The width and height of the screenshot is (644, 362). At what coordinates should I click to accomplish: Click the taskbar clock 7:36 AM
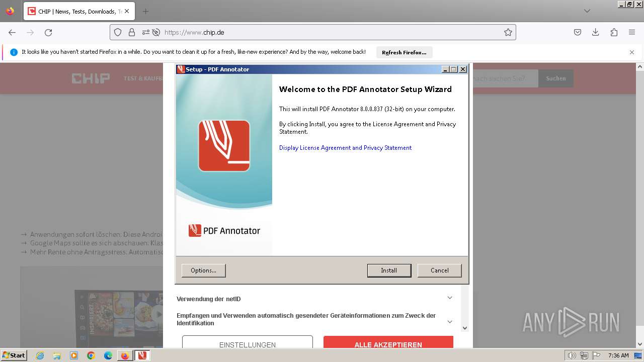tap(618, 355)
